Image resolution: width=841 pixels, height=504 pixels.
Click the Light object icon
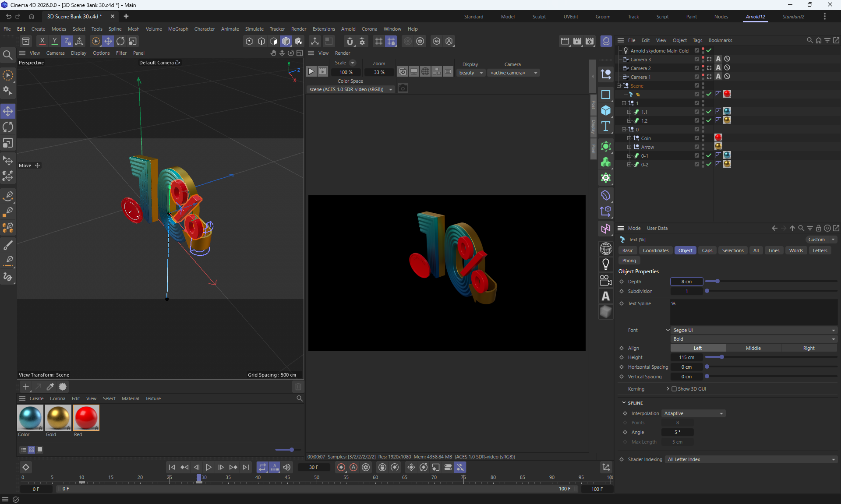[606, 264]
